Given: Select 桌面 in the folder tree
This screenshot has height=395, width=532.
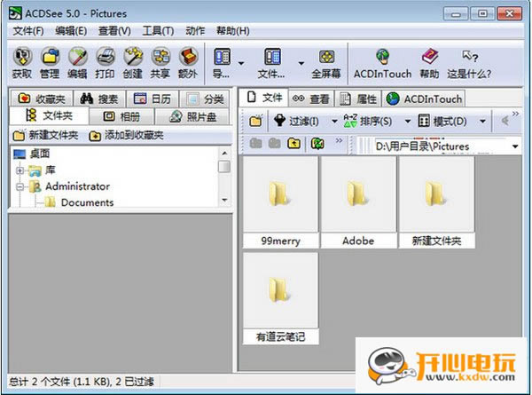Looking at the screenshot, I should coord(32,154).
